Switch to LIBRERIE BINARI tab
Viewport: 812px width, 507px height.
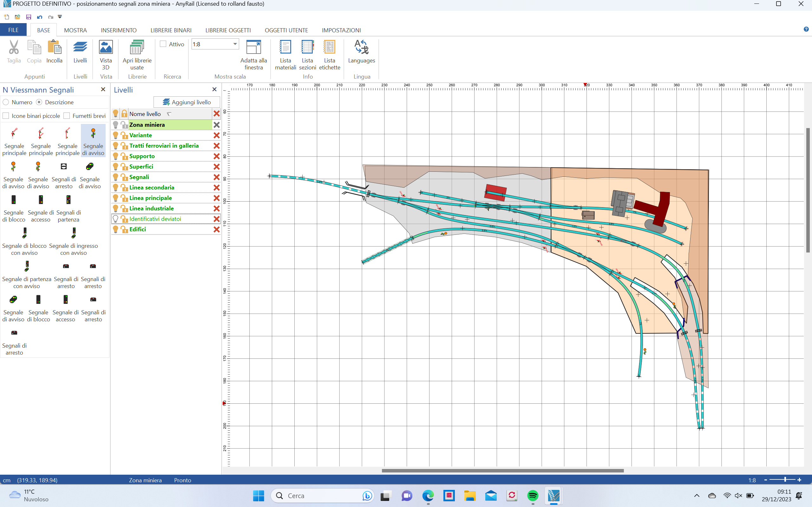point(171,30)
